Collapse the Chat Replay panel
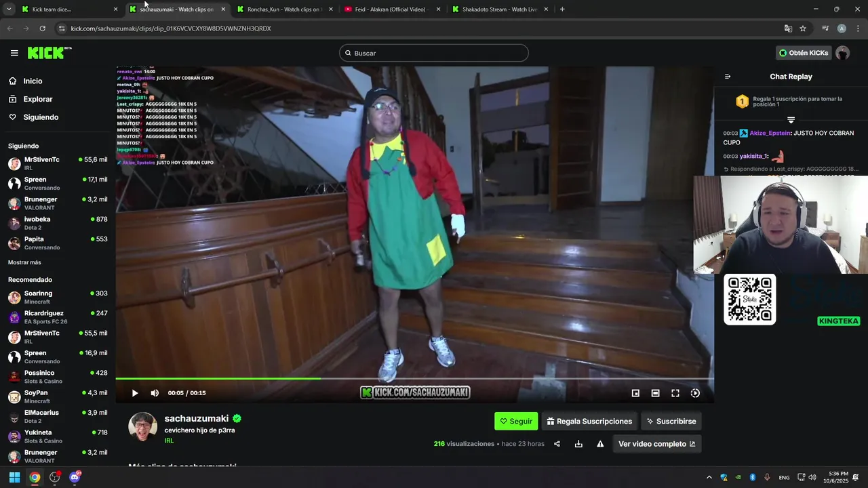Image resolution: width=868 pixels, height=488 pixels. click(728, 77)
